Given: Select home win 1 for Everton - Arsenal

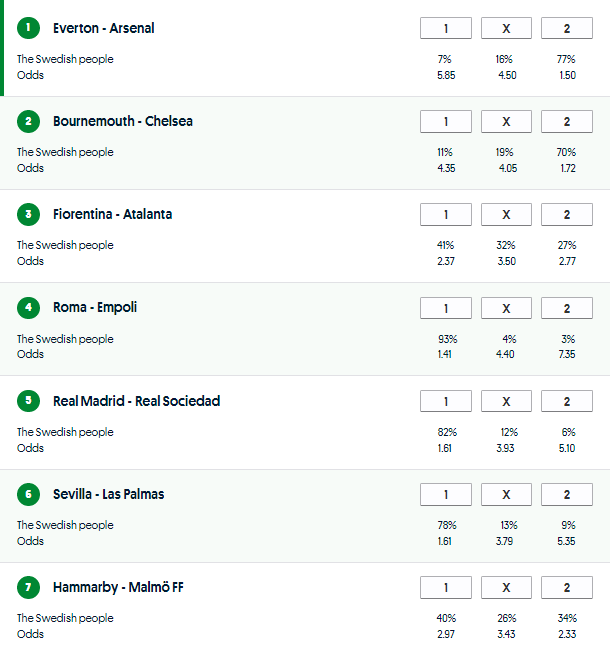Looking at the screenshot, I should [x=446, y=28].
